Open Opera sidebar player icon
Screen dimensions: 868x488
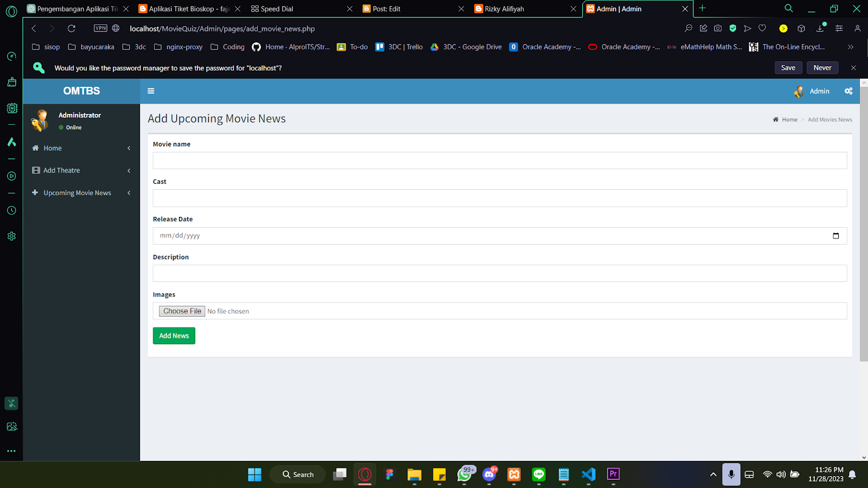[x=11, y=176]
